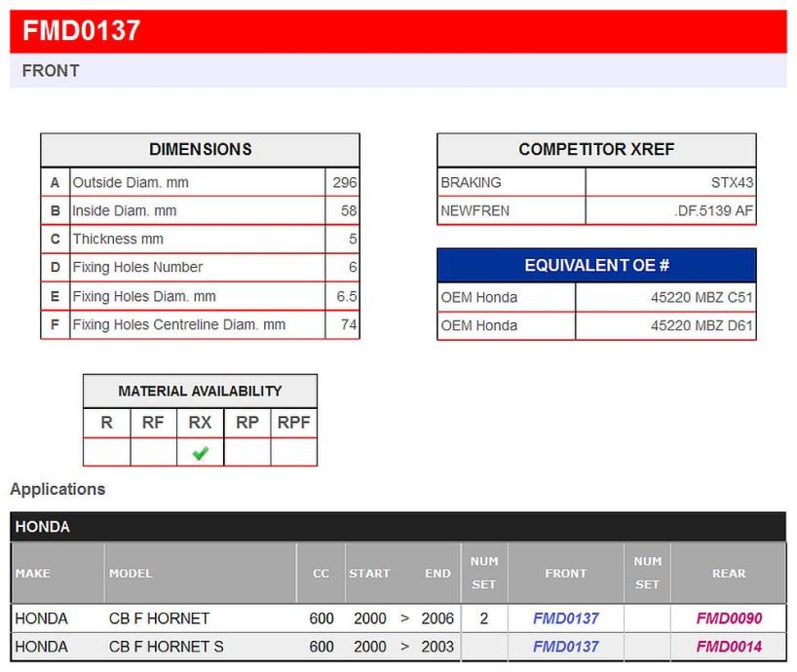Click the Applications section heading
This screenshot has width=797, height=672.
click(x=57, y=489)
